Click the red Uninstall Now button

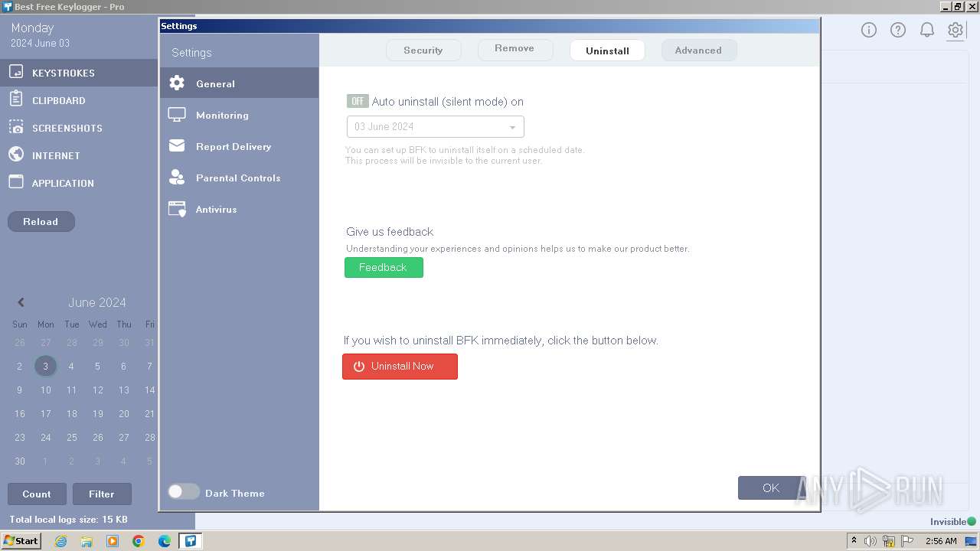(400, 366)
